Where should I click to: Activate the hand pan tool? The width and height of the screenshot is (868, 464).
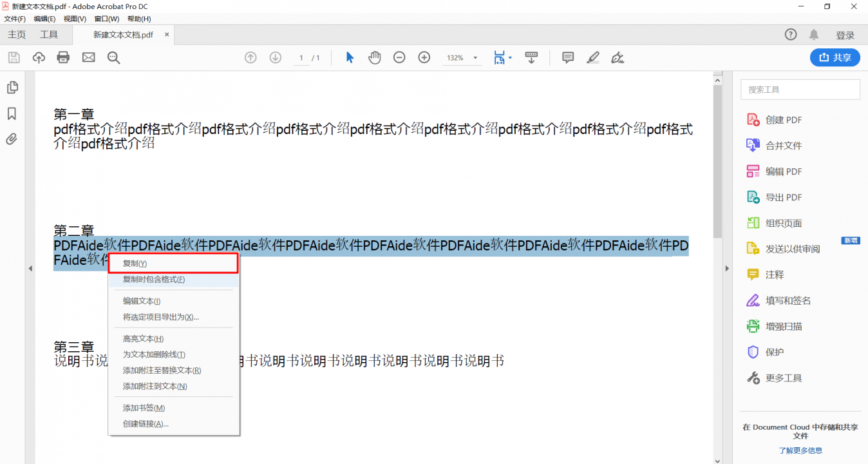(375, 57)
